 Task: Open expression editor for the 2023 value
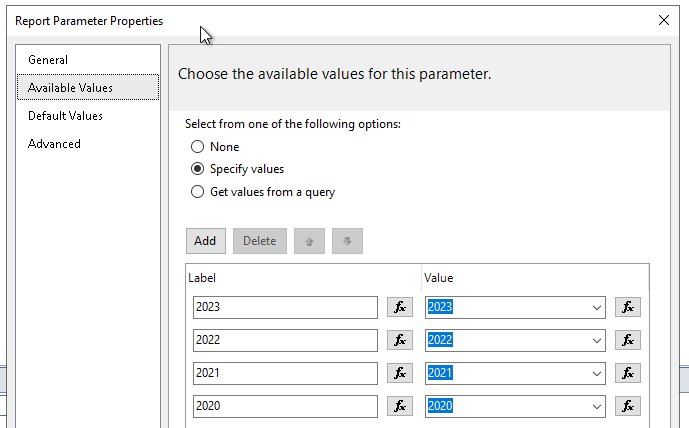[627, 307]
